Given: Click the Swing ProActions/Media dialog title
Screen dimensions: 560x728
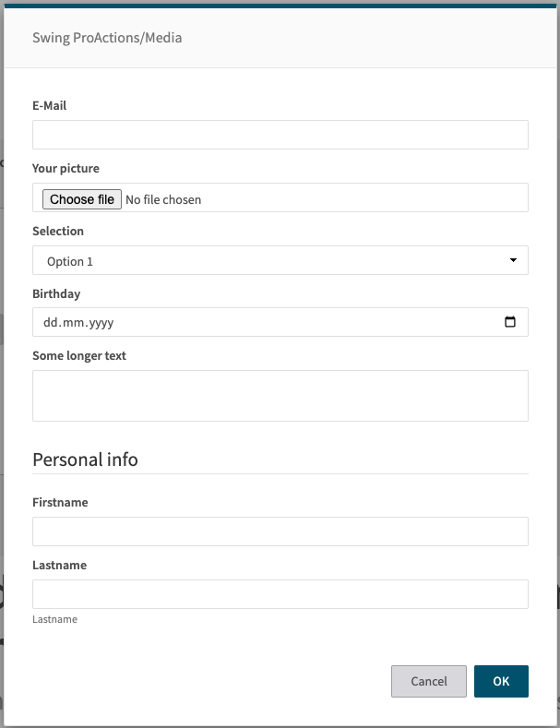Looking at the screenshot, I should tap(107, 38).
